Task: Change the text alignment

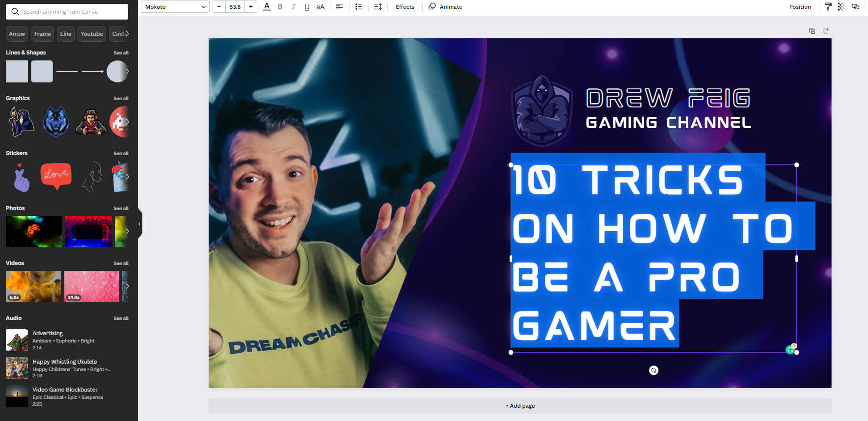Action: point(339,7)
